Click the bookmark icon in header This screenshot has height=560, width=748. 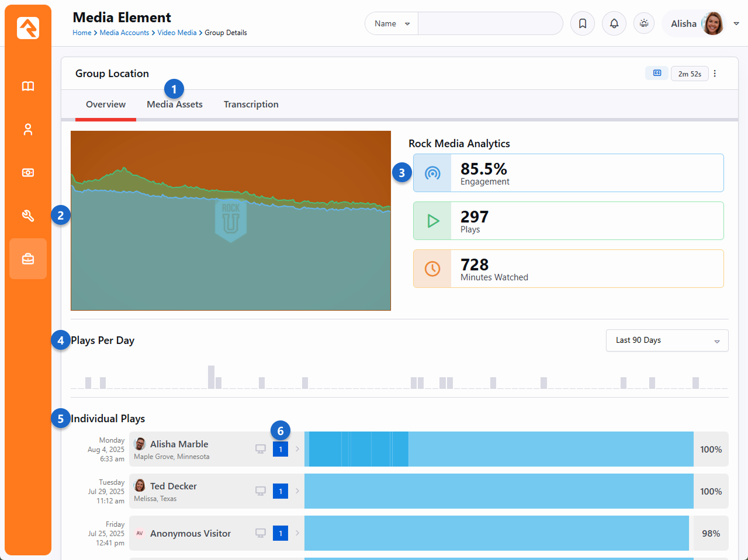[583, 24]
